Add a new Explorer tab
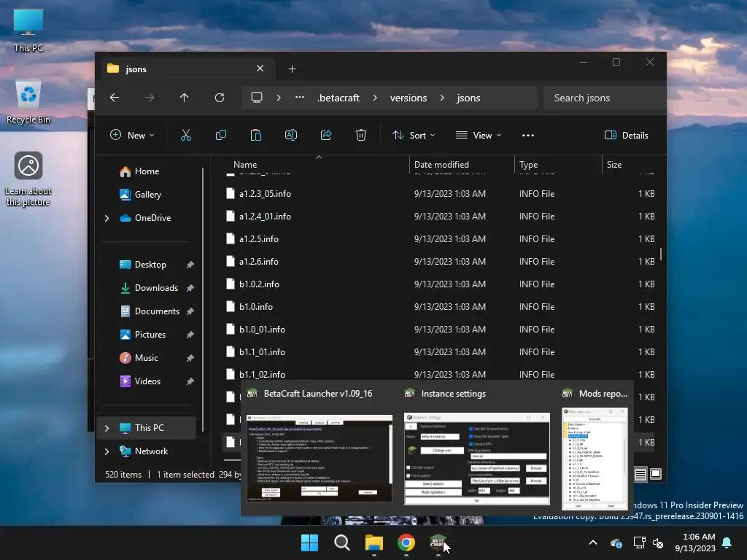This screenshot has width=747, height=560. coord(292,69)
